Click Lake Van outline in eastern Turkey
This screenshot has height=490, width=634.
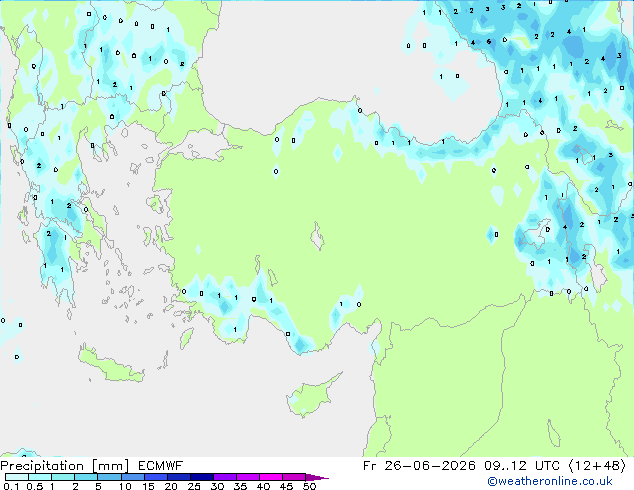[x=535, y=235]
